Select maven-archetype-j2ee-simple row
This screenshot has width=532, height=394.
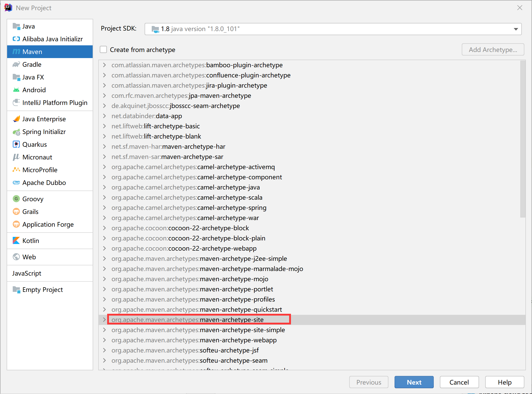(312, 259)
